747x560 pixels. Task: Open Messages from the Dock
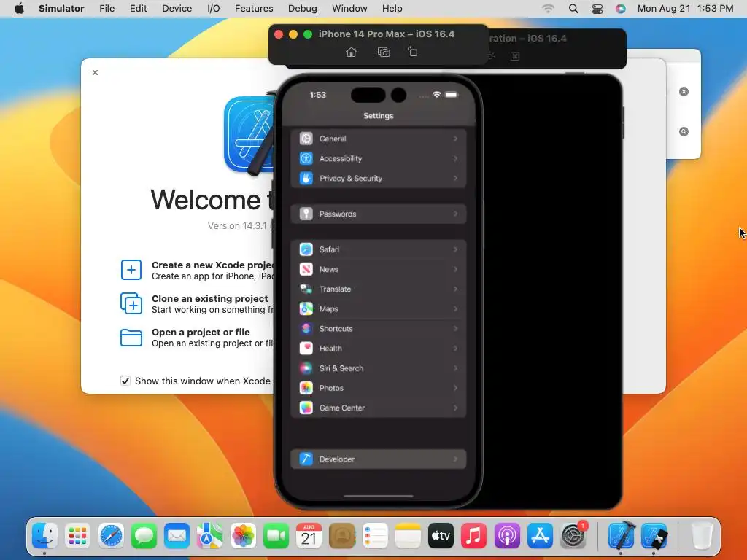coord(144,536)
